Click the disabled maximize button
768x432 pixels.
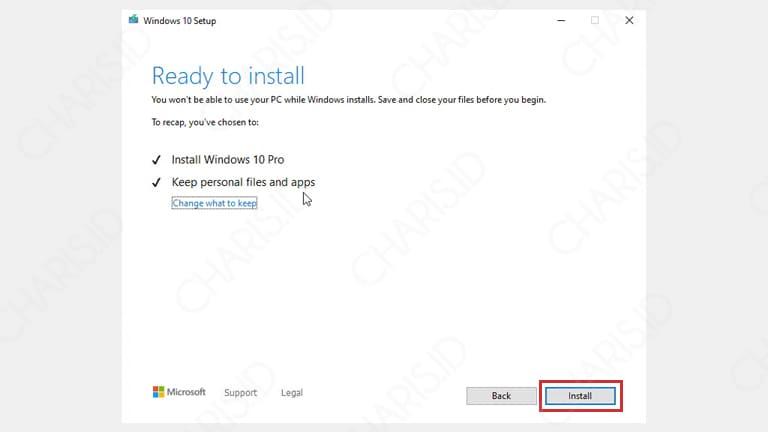[595, 21]
